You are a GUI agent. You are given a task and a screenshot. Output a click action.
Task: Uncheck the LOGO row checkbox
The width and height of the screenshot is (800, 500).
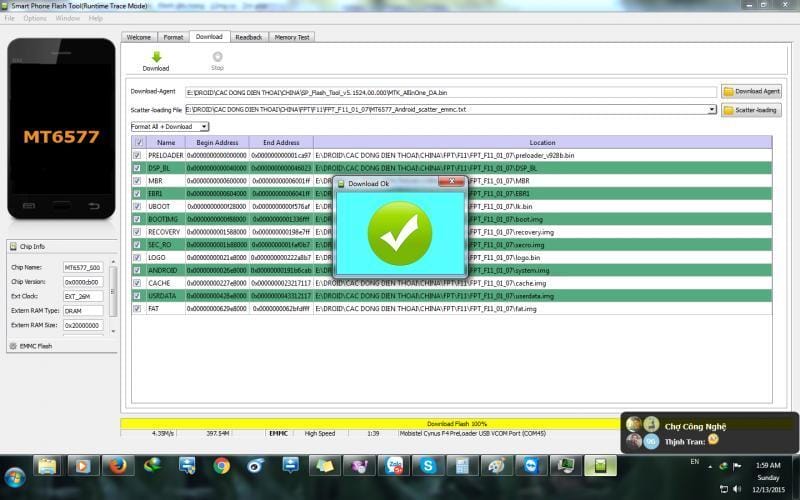click(137, 257)
